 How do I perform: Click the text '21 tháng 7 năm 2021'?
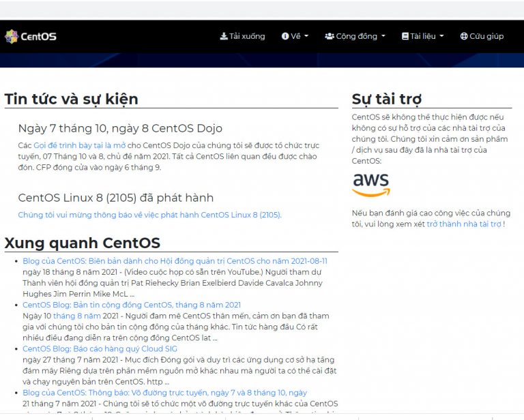(59, 404)
